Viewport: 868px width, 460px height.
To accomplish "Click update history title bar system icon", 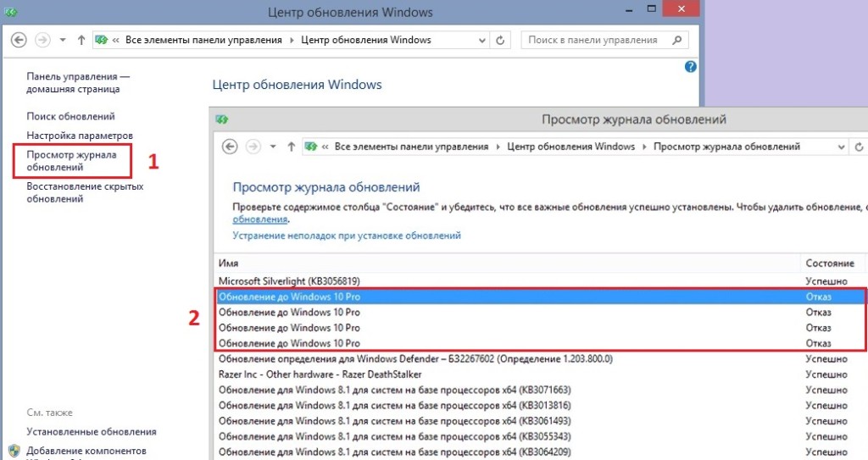I will tap(222, 119).
